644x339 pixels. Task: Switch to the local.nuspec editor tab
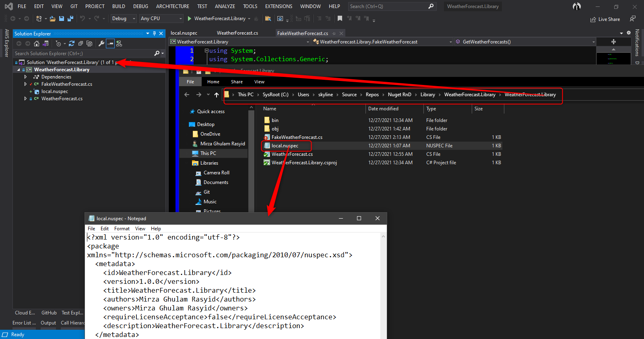tap(184, 33)
